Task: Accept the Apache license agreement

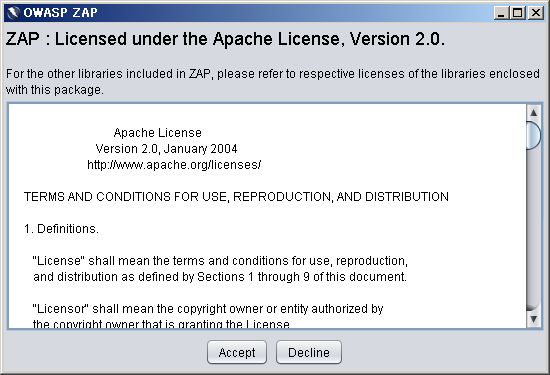Action: (237, 352)
